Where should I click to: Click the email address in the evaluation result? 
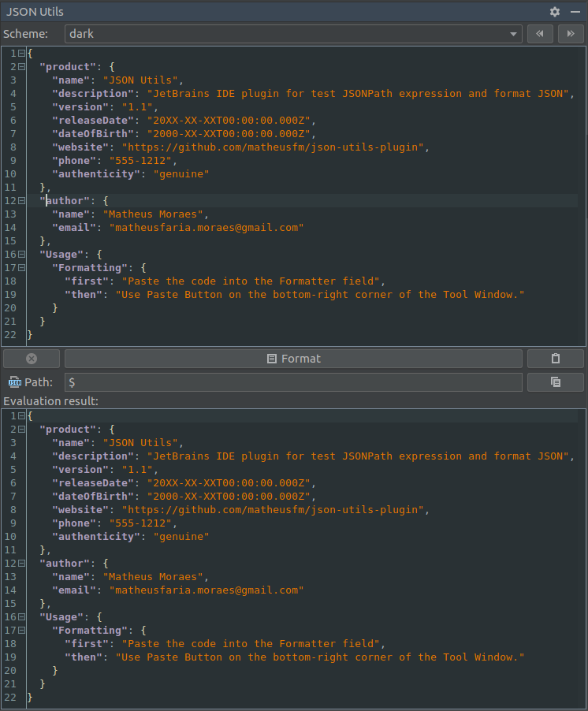tap(207, 590)
